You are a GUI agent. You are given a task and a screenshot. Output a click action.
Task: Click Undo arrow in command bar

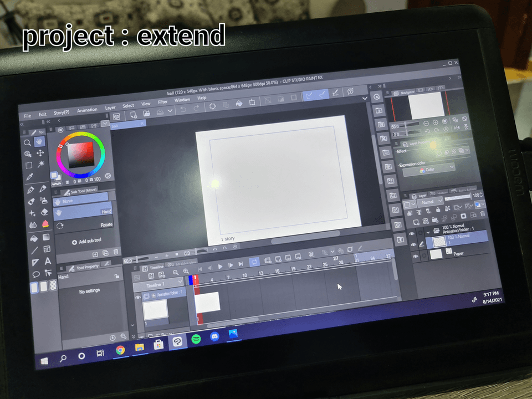coord(183,109)
